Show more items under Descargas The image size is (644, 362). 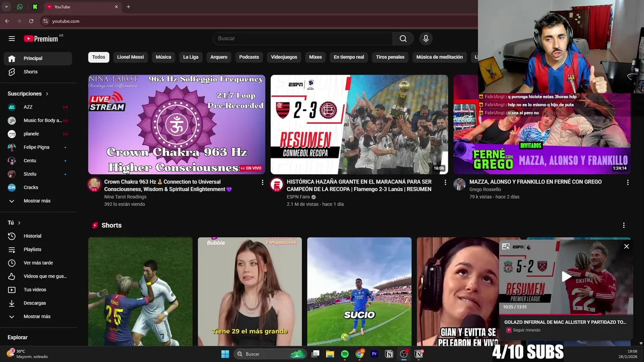tap(38, 316)
